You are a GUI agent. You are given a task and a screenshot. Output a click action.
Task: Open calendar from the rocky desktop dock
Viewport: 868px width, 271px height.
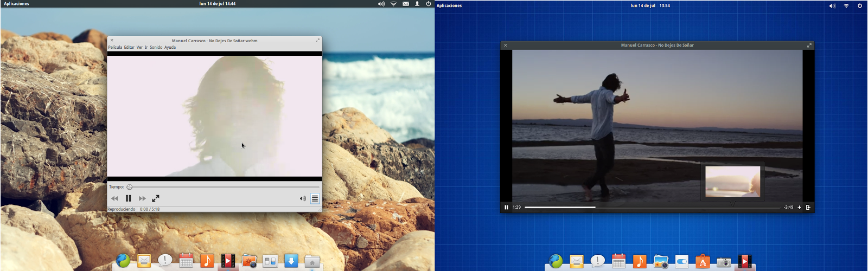pyautogui.click(x=186, y=261)
